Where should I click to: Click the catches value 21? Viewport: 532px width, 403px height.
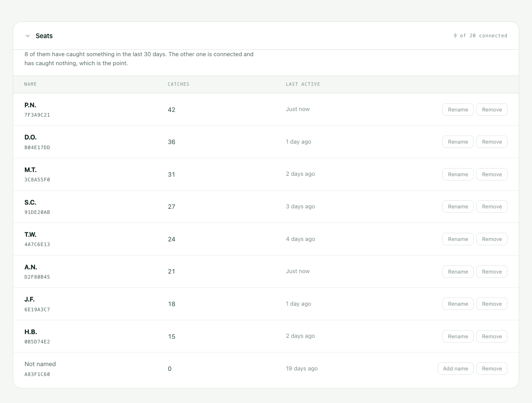click(x=172, y=271)
